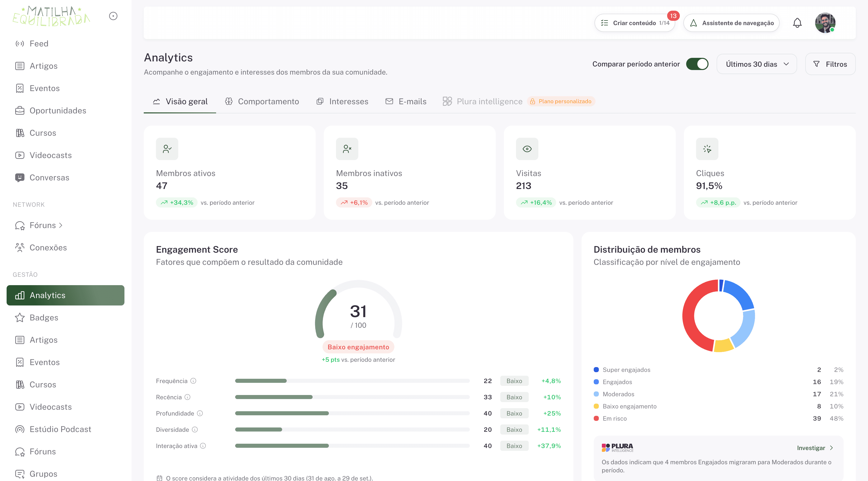The width and height of the screenshot is (868, 481).
Task: Open the notifications bell
Action: click(x=797, y=23)
